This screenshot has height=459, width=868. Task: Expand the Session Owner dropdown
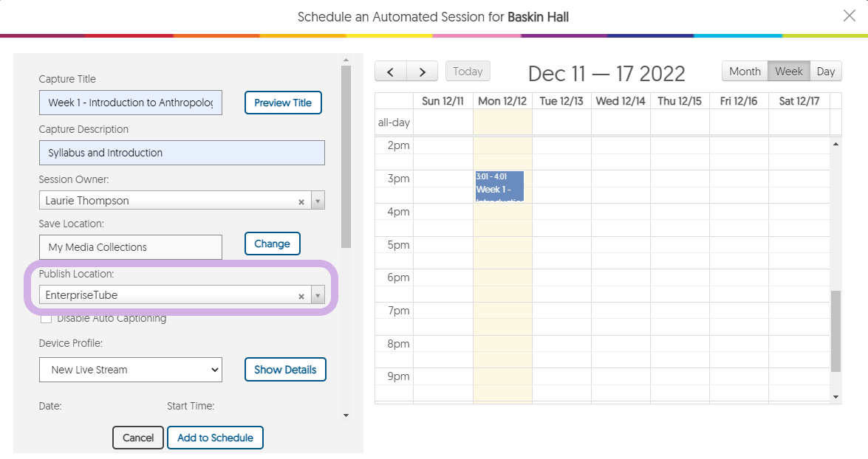tap(317, 201)
